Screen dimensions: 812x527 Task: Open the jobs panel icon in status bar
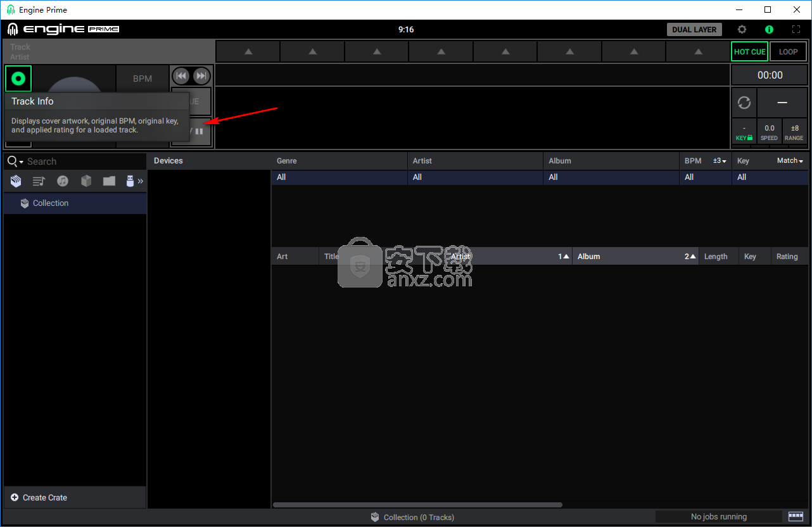pyautogui.click(x=796, y=517)
